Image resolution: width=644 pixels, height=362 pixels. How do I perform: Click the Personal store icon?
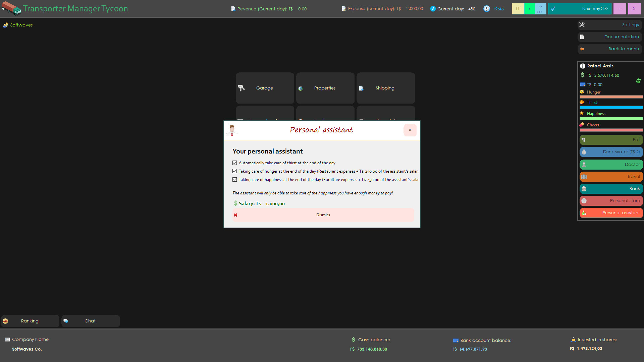pyautogui.click(x=584, y=201)
